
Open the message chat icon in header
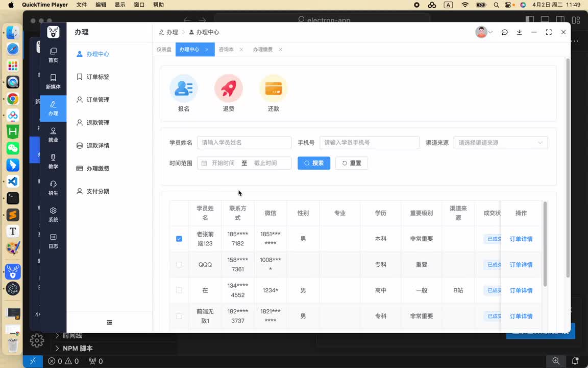pos(504,32)
